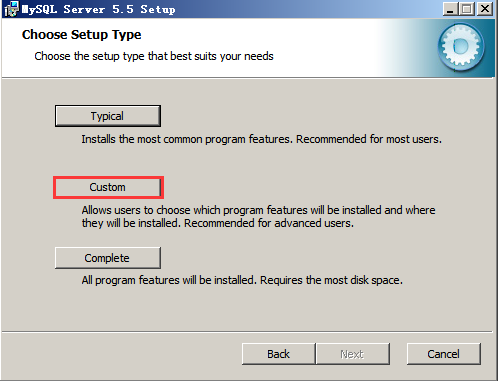Viewport: 498px width, 381px height.
Task: Click the 'best suits your needs' subtitle
Action: (222, 56)
